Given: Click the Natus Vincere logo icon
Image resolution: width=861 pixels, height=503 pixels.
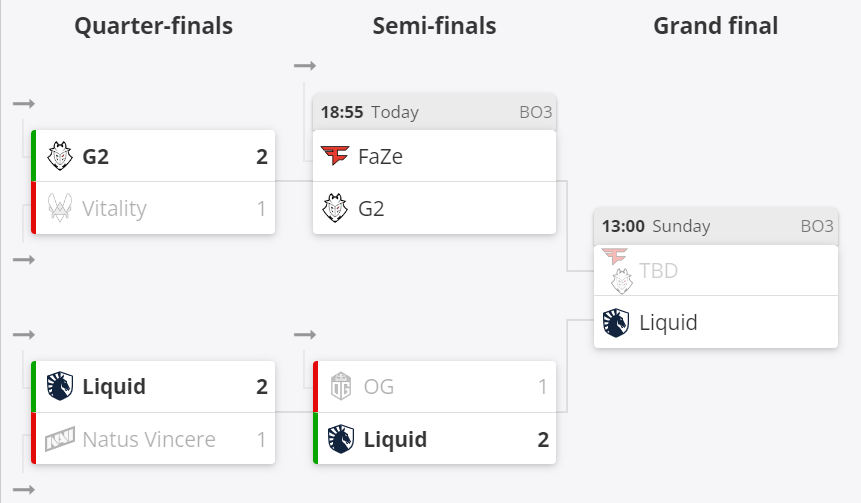Looking at the screenshot, I should (x=61, y=438).
